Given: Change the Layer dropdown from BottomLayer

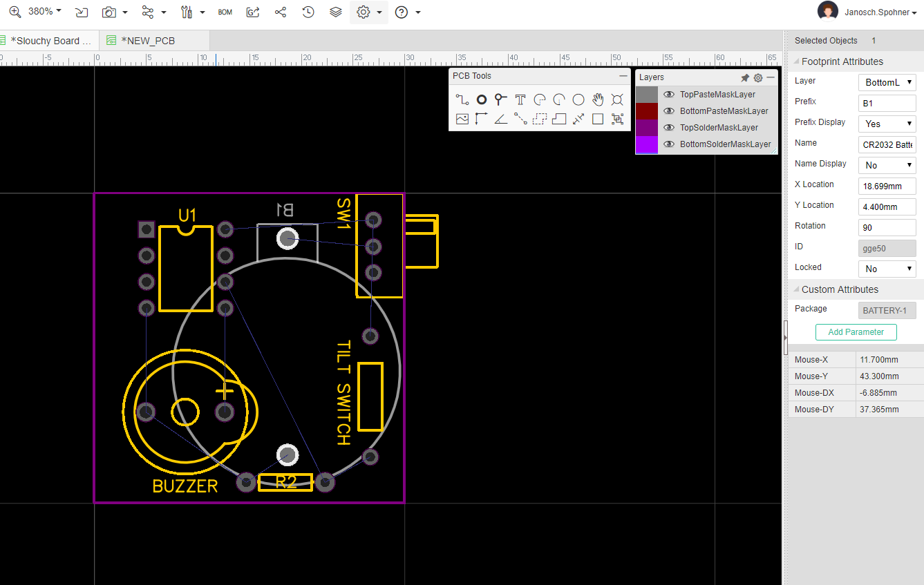Looking at the screenshot, I should click(887, 82).
